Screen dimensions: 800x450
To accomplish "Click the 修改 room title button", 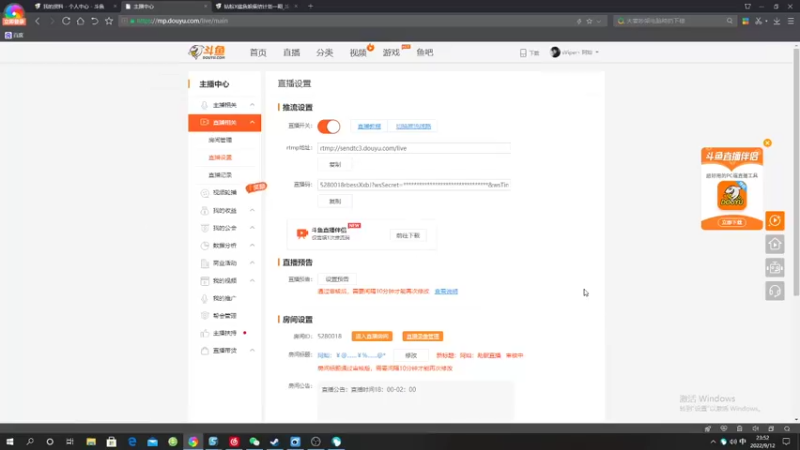I will [x=411, y=355].
